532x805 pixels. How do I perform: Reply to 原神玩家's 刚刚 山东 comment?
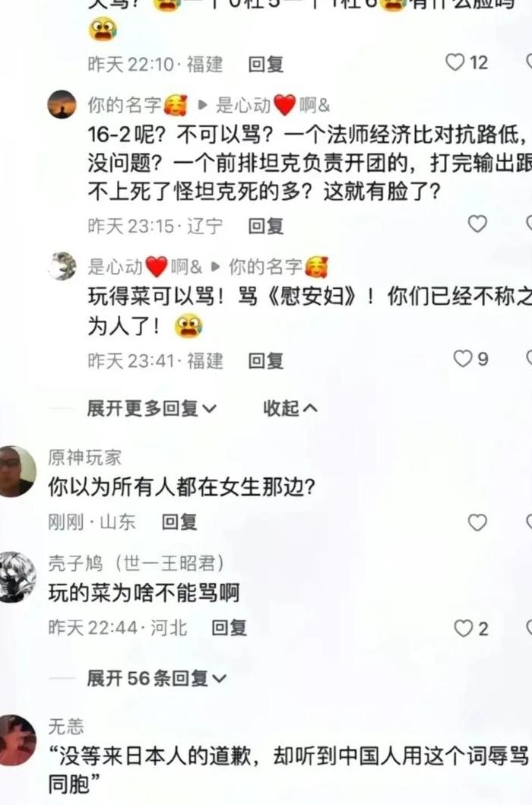(x=179, y=522)
